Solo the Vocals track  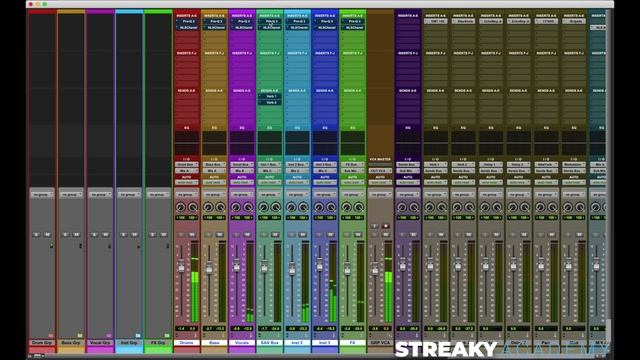[x=236, y=235]
